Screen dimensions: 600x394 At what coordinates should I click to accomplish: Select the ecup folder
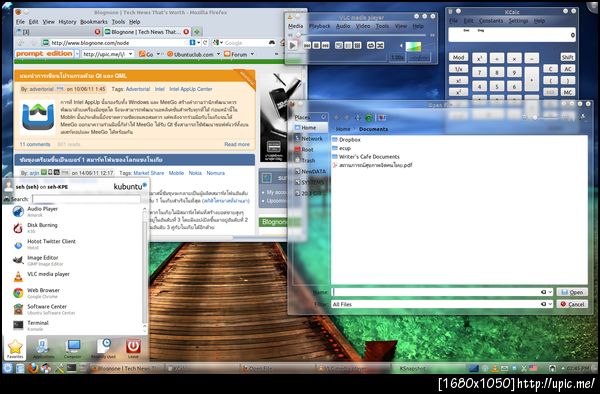pos(342,148)
